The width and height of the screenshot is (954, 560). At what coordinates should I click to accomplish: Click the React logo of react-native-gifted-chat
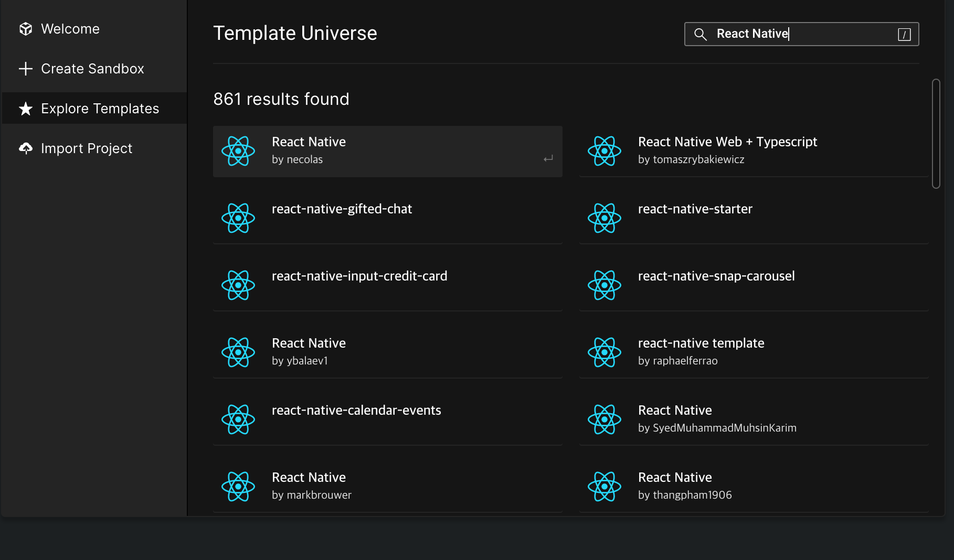pyautogui.click(x=238, y=218)
